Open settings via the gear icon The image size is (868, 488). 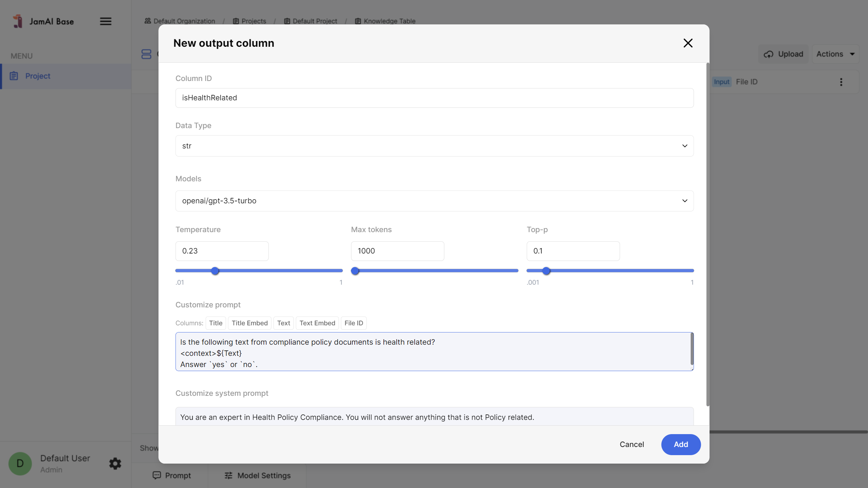115,463
